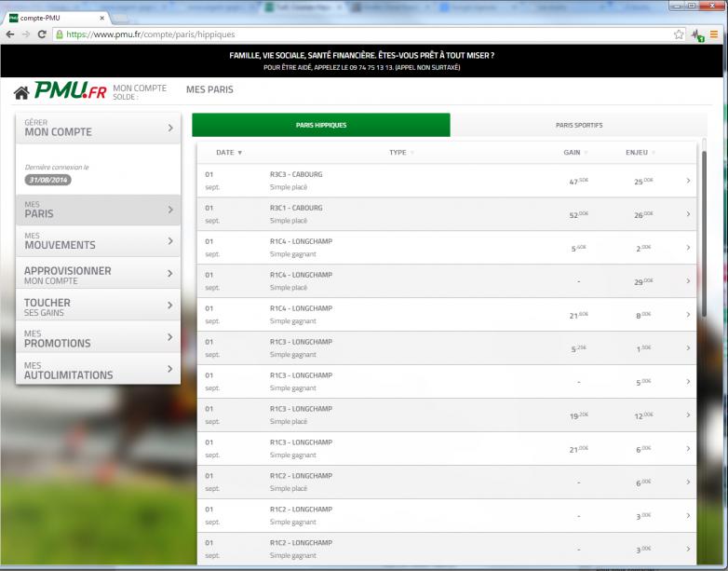This screenshot has width=728, height=571.
Task: Click the extension icon beside the star
Action: (697, 34)
